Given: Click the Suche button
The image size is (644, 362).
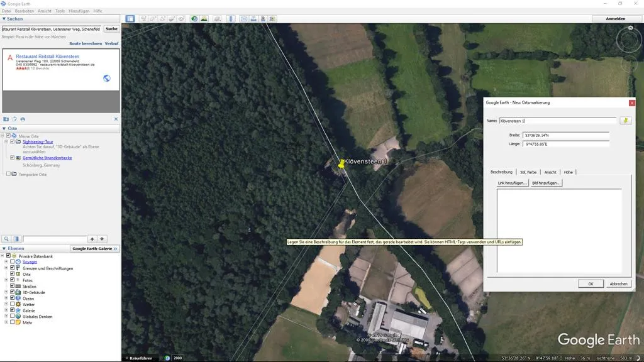Looking at the screenshot, I should [x=111, y=29].
